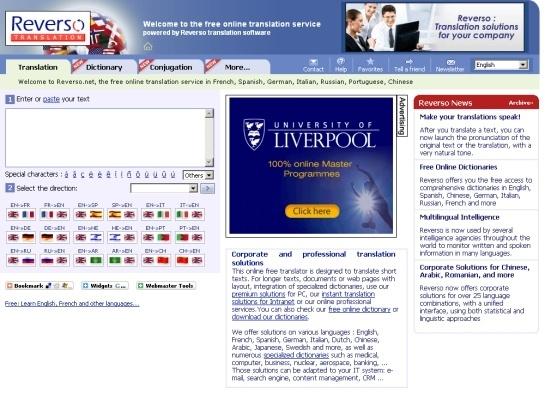Viewport: 545px width, 410px height.
Task: Choose the EN->FR flag pair
Action: pos(21,214)
